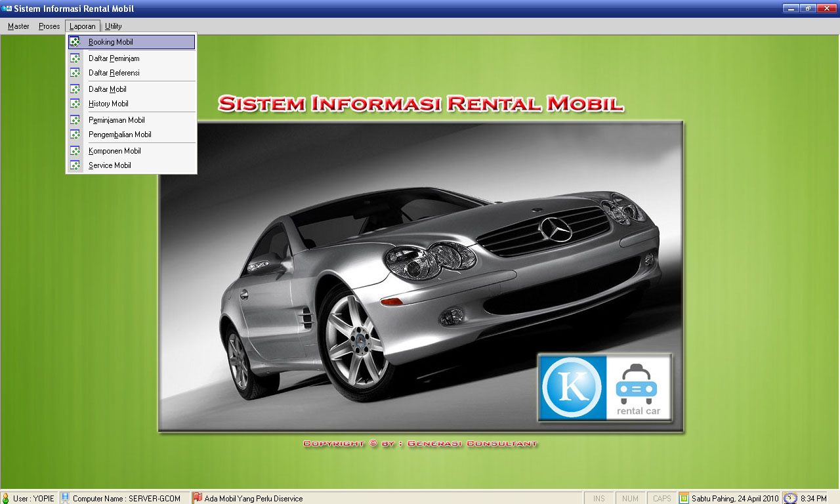Click the red flag service alert icon
840x504 pixels.
tap(197, 498)
